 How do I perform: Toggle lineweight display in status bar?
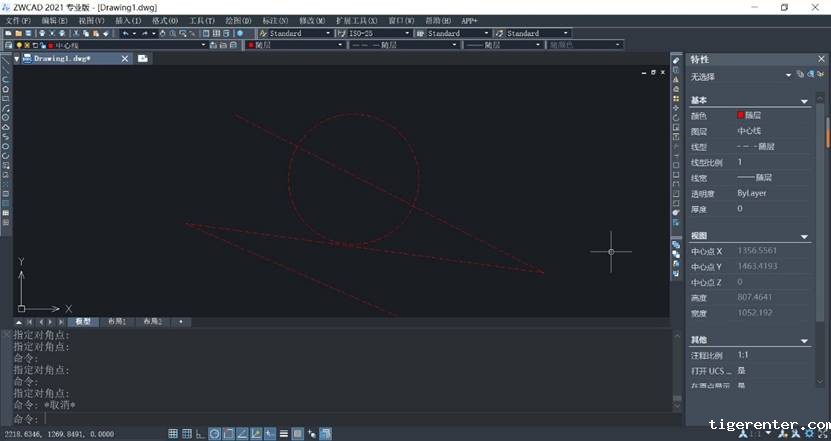coord(284,433)
